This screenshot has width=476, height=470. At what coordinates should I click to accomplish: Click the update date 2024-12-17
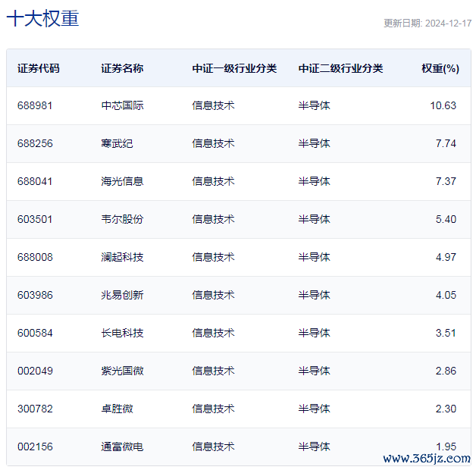(449, 23)
